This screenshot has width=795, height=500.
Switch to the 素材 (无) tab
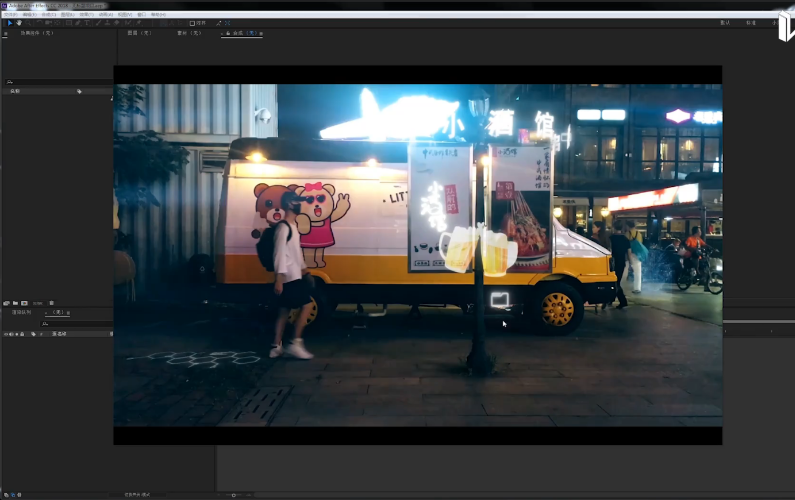coord(190,33)
